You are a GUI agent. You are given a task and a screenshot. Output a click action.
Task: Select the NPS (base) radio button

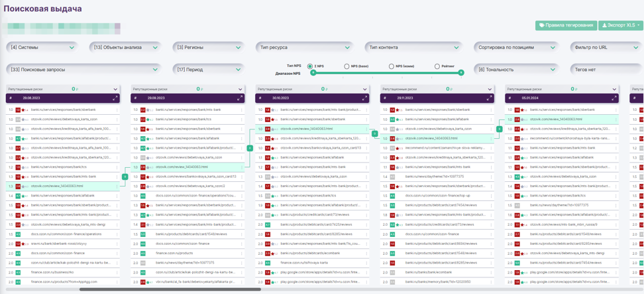347,66
